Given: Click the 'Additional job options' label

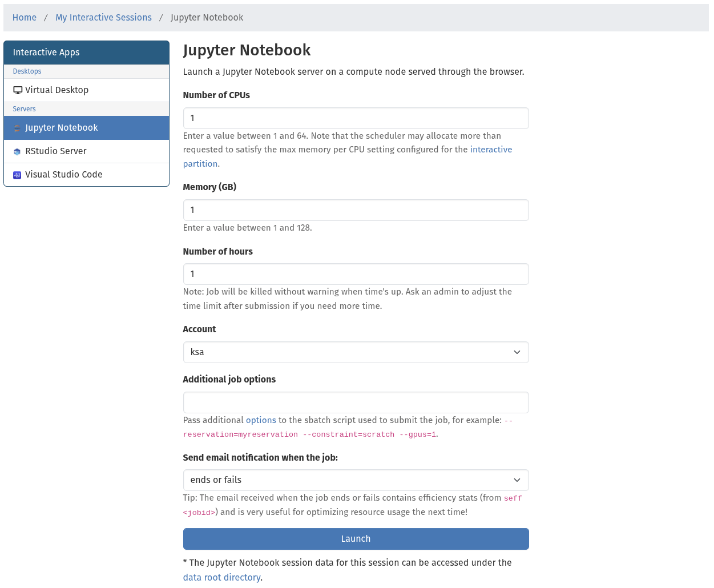Looking at the screenshot, I should pos(229,380).
